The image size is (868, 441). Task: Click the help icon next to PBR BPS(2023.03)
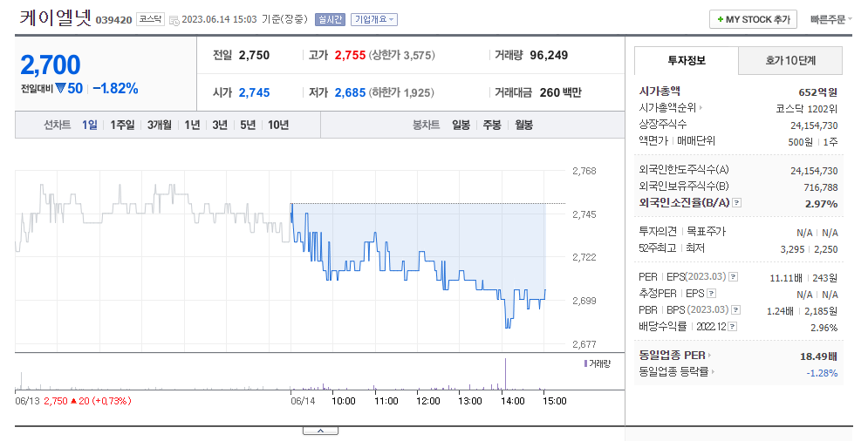pos(735,310)
